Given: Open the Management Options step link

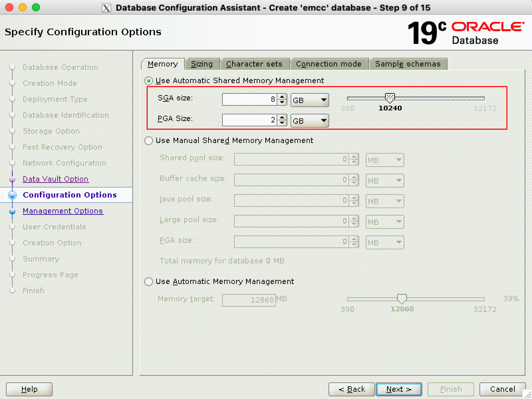Looking at the screenshot, I should [x=63, y=211].
